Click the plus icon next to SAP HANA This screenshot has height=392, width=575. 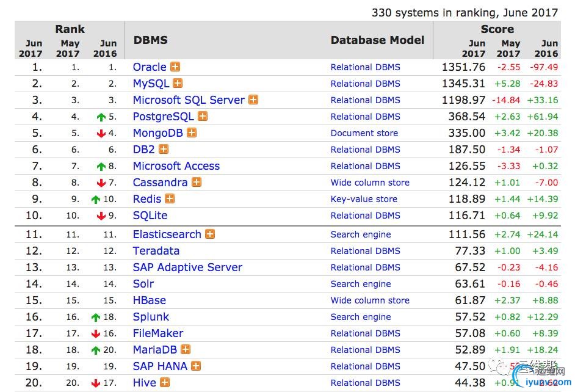click(196, 366)
